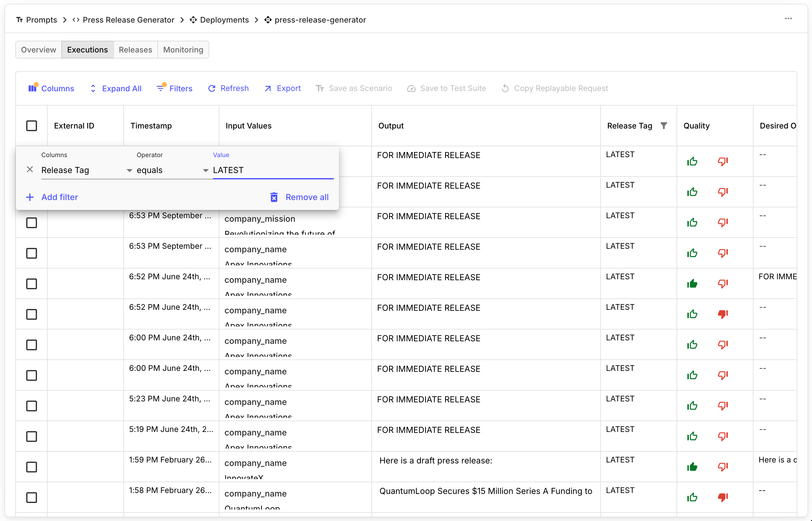Open the Columns icon in toolbar
The height and width of the screenshot is (521, 812).
click(32, 88)
